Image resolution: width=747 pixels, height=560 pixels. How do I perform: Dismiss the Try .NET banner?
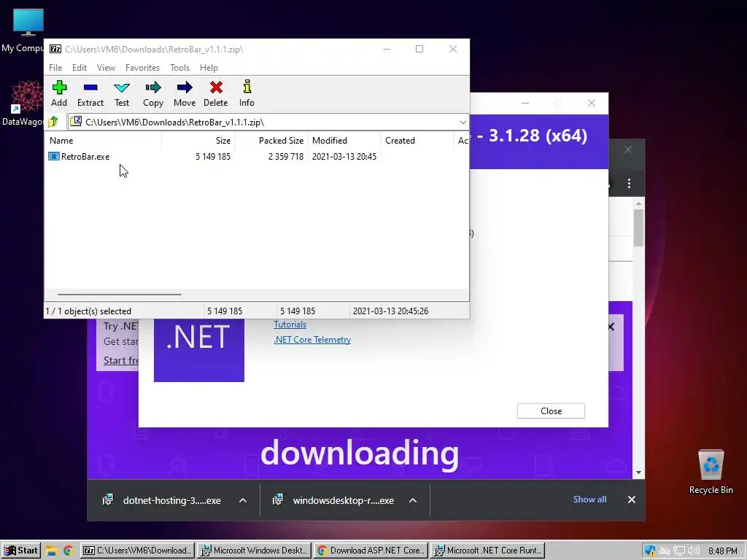611,327
